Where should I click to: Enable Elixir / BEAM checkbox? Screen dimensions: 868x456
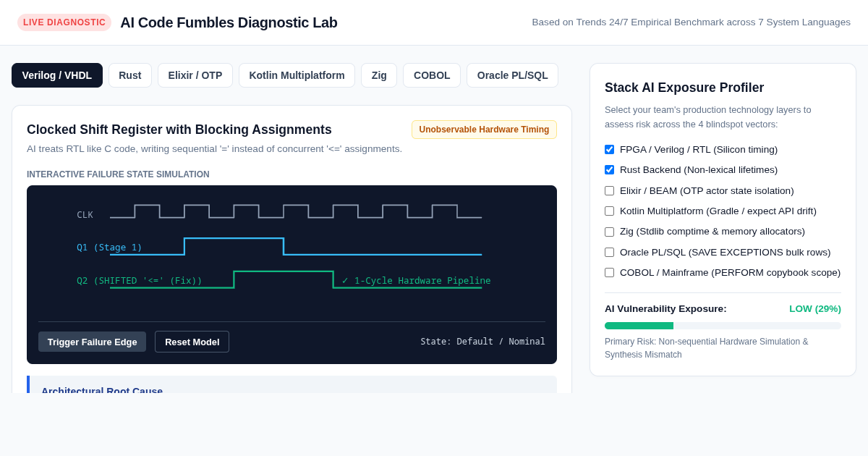(x=609, y=191)
